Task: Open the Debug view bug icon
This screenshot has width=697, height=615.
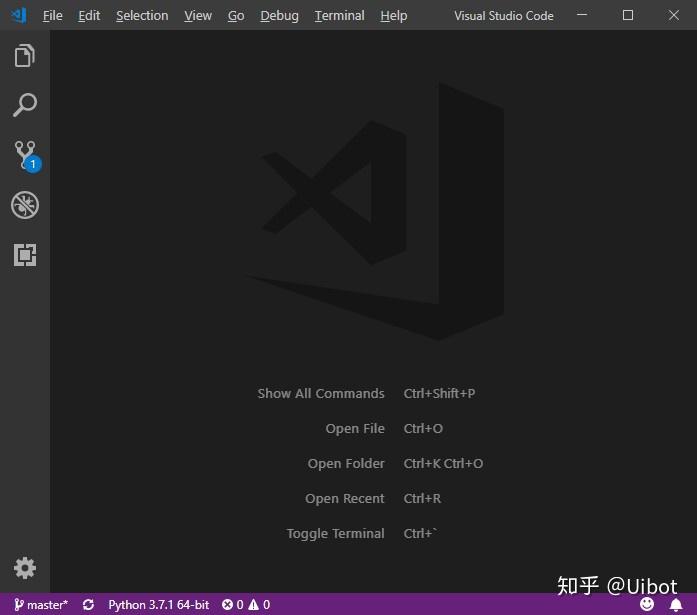Action: point(25,205)
